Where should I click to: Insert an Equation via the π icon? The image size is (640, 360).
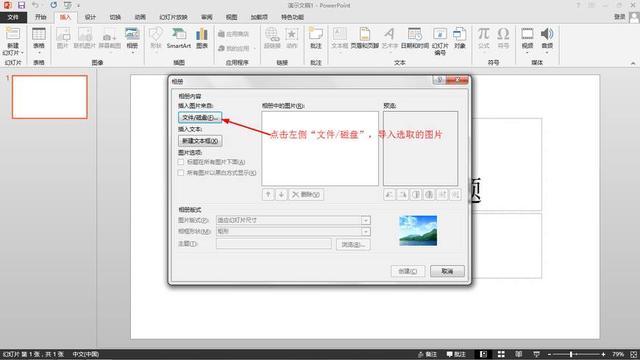click(484, 38)
